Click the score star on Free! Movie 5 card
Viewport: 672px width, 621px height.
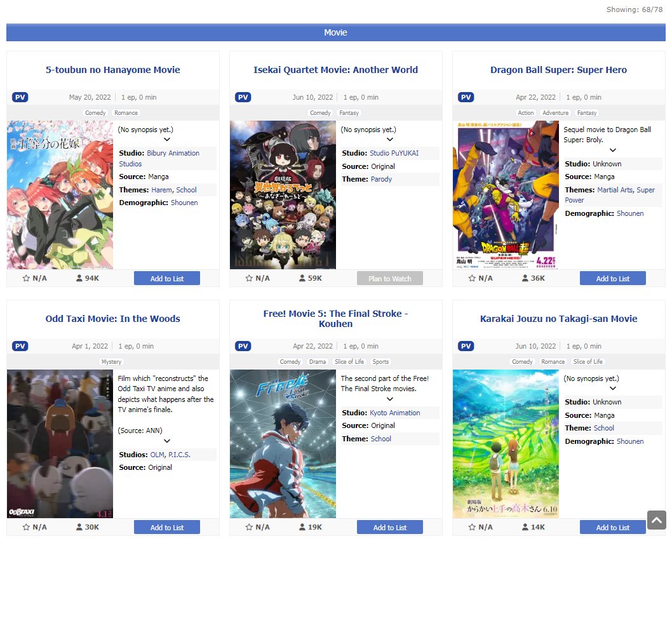pos(249,527)
